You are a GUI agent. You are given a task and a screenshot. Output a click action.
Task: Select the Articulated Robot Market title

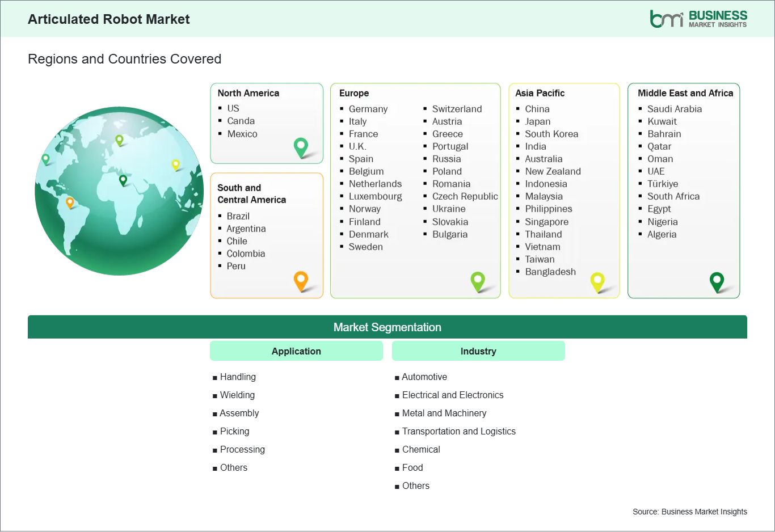[109, 19]
